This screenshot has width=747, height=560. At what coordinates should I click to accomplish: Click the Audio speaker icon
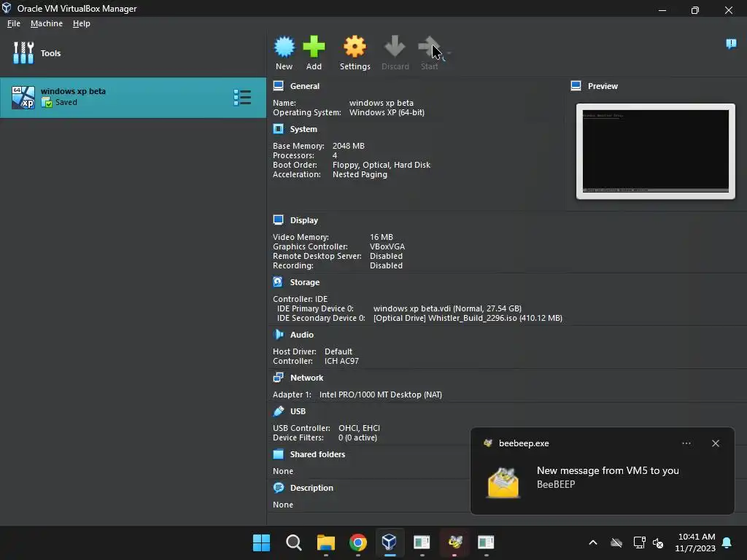coord(278,334)
